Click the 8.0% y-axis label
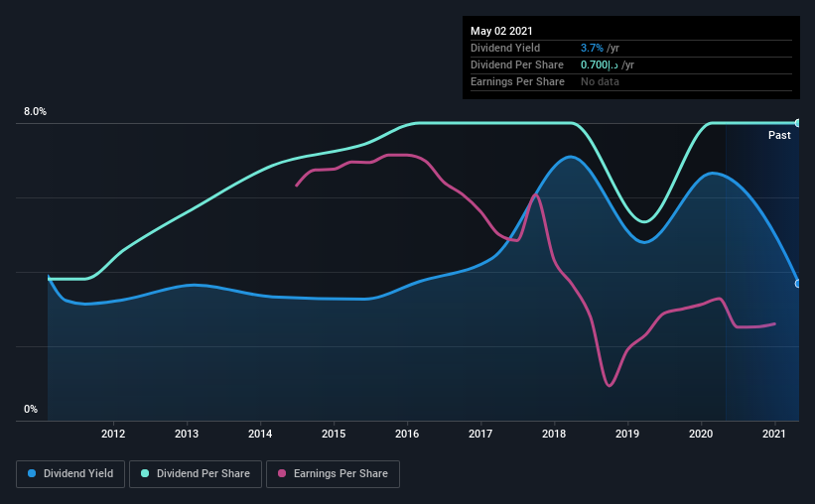The height and width of the screenshot is (504, 815). pyautogui.click(x=35, y=112)
